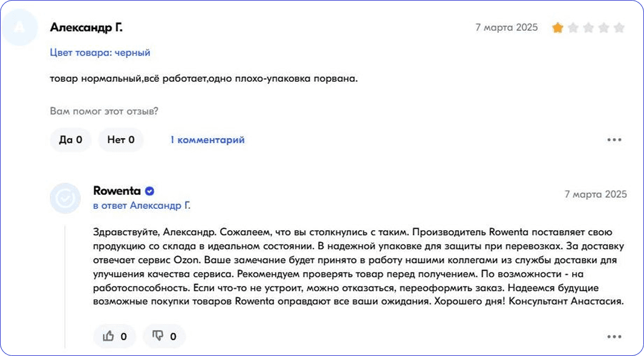Click the review text about torn packaging
Image resolution: width=644 pixels, height=356 pixels.
tap(204, 79)
